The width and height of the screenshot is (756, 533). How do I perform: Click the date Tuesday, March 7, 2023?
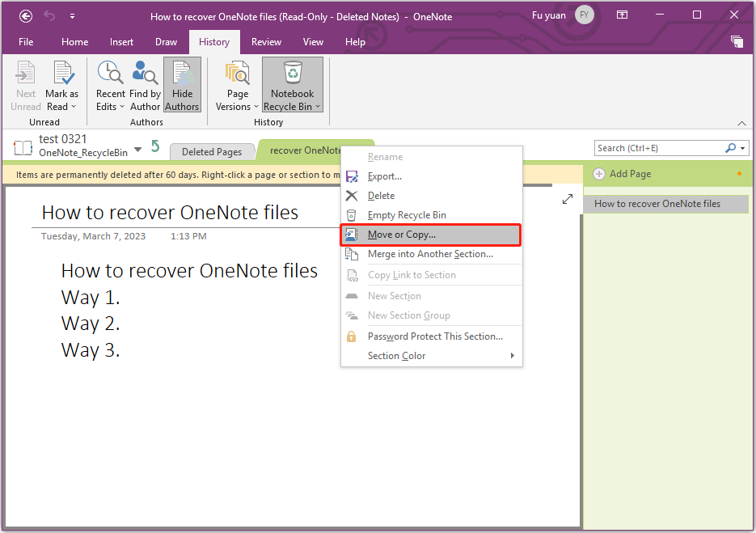tap(93, 236)
